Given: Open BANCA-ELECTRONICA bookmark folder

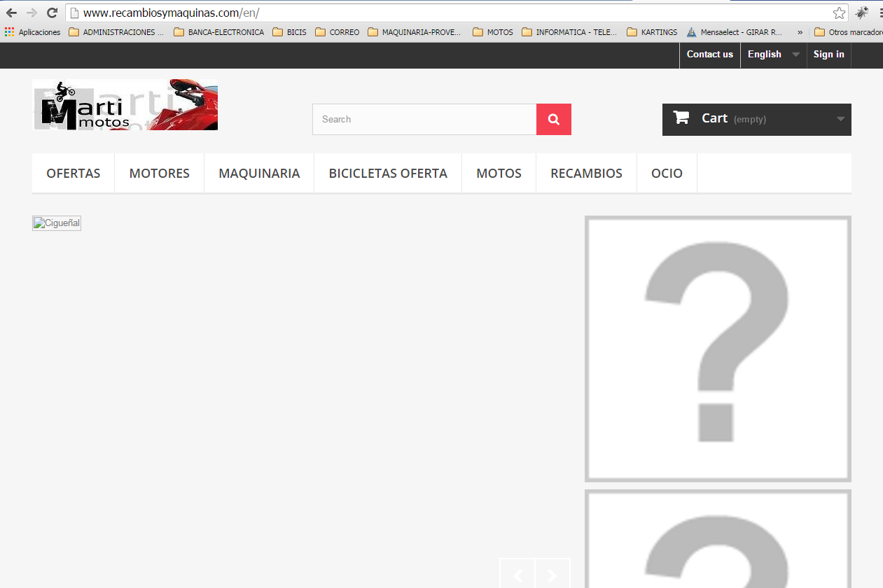Looking at the screenshot, I should [x=219, y=32].
